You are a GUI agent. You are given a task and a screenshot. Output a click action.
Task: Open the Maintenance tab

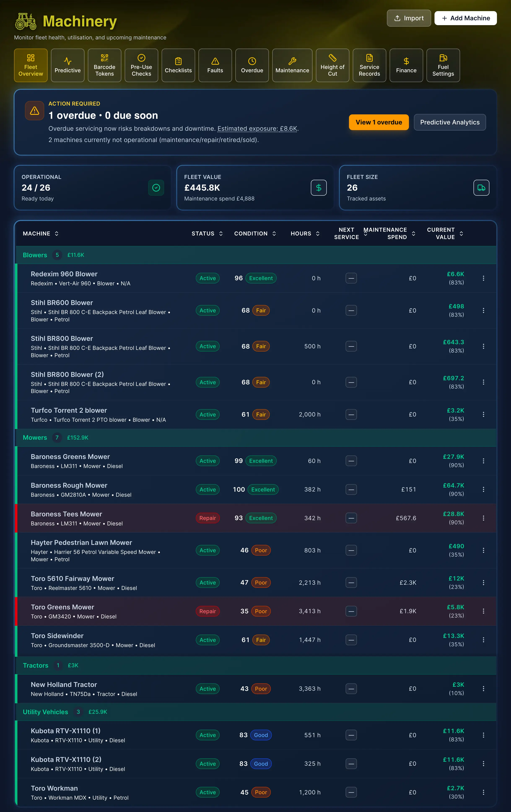coord(292,65)
